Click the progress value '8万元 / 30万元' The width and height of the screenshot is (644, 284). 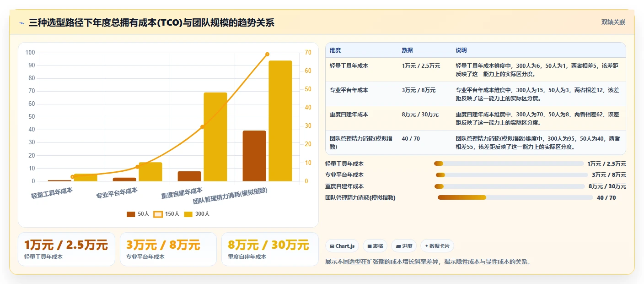[x=607, y=186]
